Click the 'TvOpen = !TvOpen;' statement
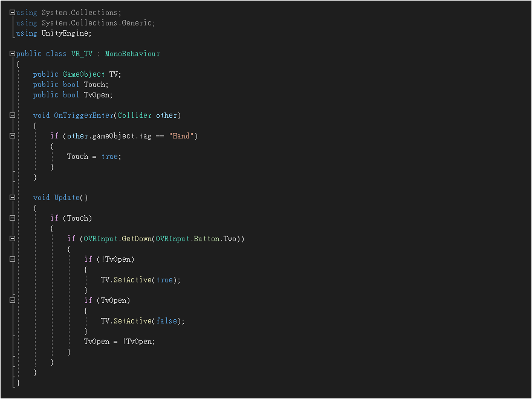 coord(120,342)
